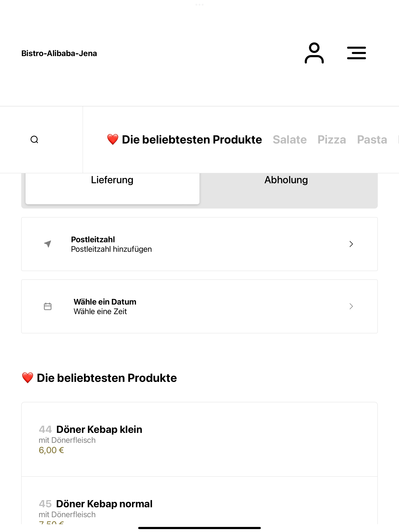
Task: Open the hamburger menu icon
Action: point(356,53)
